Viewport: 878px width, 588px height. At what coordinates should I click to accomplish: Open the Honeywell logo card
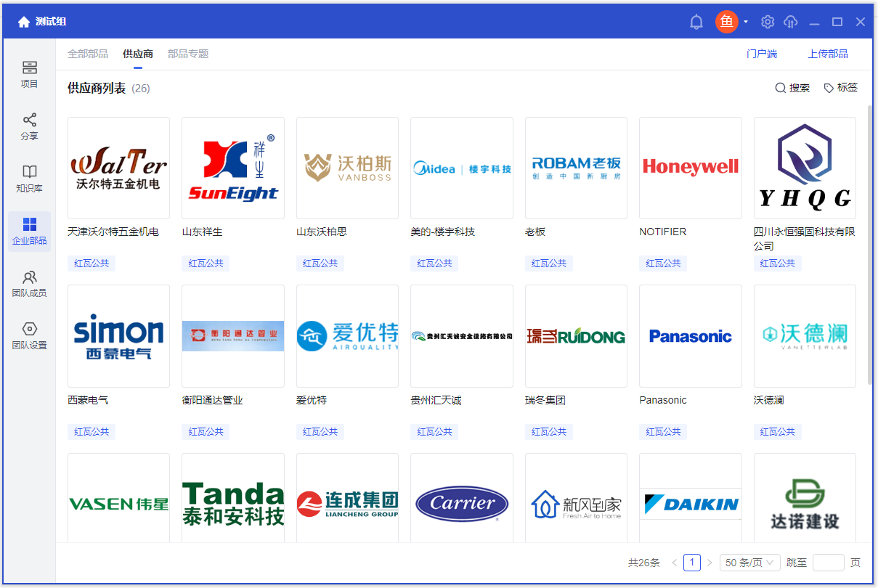(x=691, y=168)
